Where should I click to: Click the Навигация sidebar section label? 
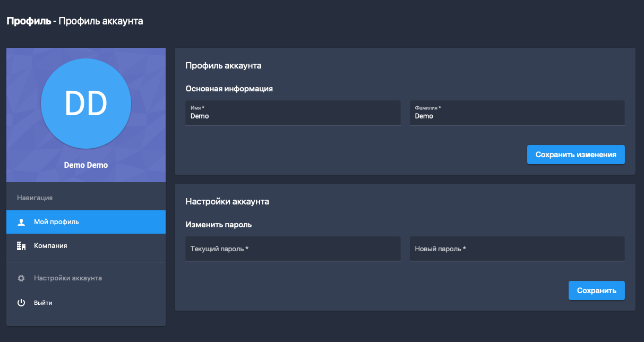click(35, 198)
